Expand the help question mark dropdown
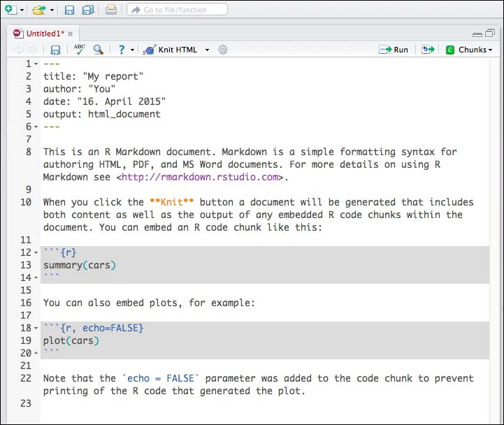The height and width of the screenshot is (425, 504). [x=132, y=50]
